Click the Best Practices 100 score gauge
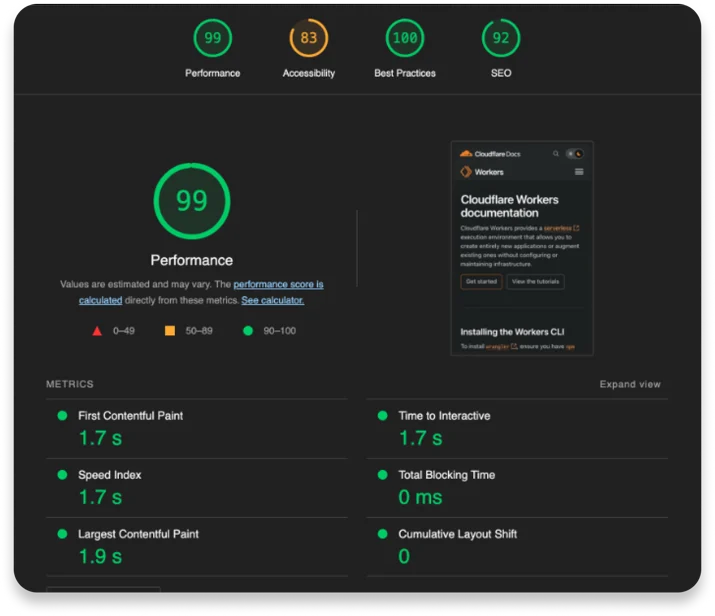The height and width of the screenshot is (616, 715). click(x=405, y=38)
